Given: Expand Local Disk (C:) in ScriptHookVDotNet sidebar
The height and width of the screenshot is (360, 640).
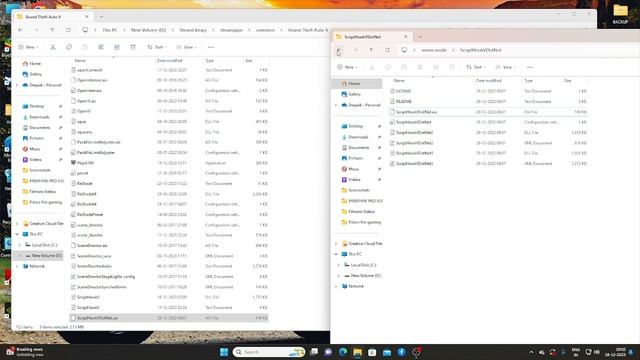Looking at the screenshot, I should (x=338, y=265).
